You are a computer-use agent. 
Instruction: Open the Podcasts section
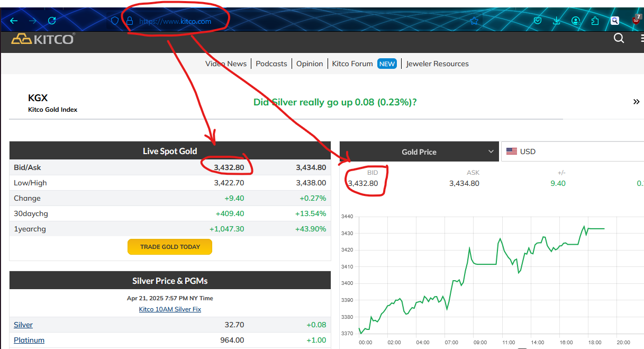click(x=271, y=64)
